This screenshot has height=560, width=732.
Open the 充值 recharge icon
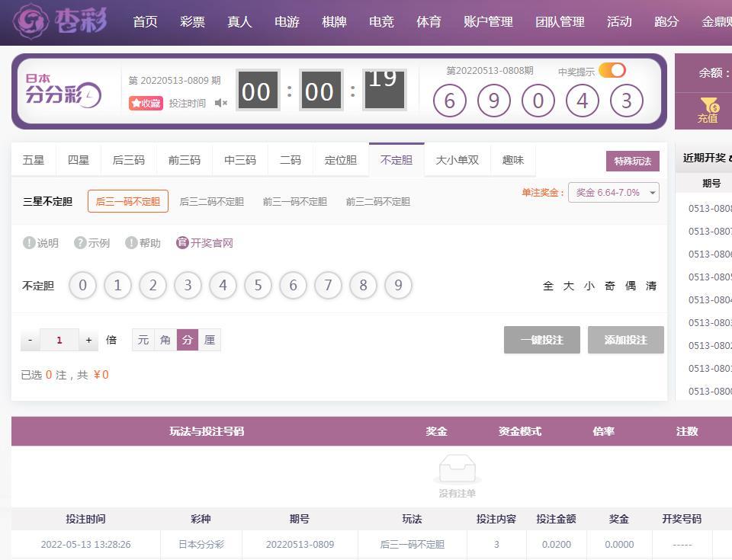click(x=708, y=110)
